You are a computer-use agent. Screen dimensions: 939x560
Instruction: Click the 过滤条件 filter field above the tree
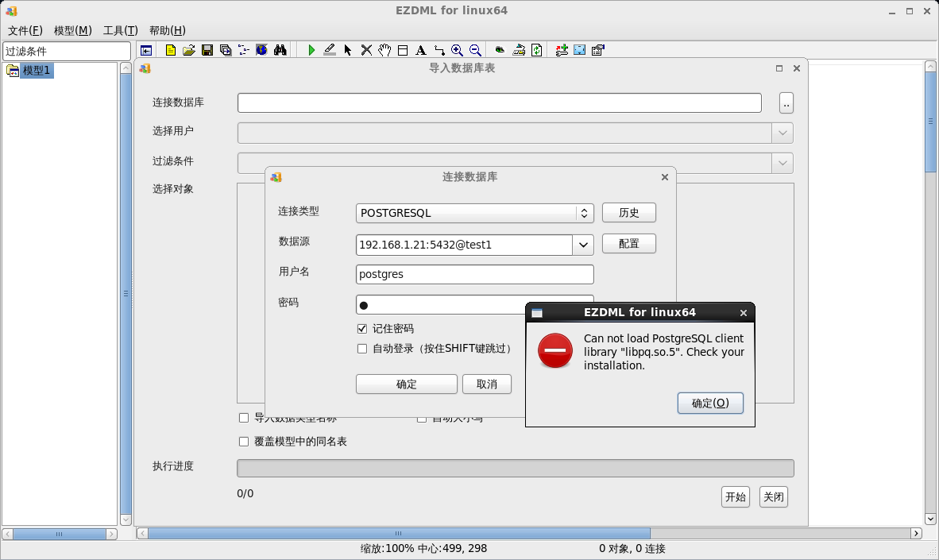(x=67, y=52)
